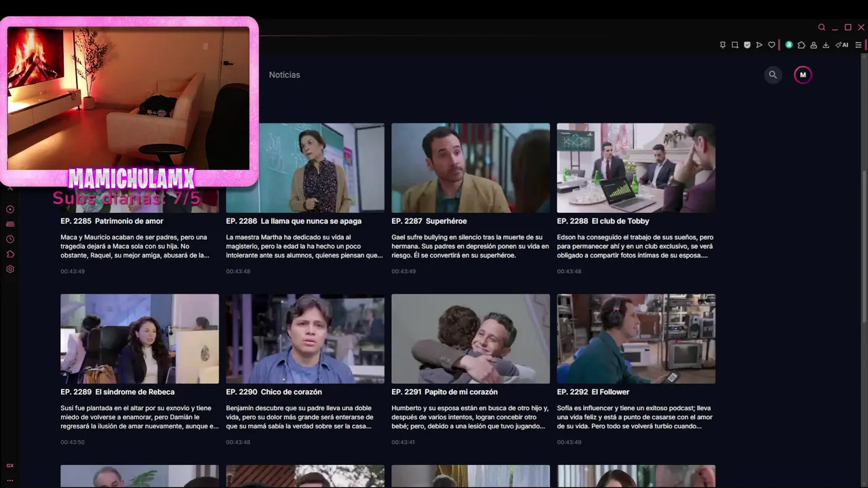Open the 'EP. 2285 Patrimonio de amor' title
The width and height of the screenshot is (868, 488).
tap(112, 221)
